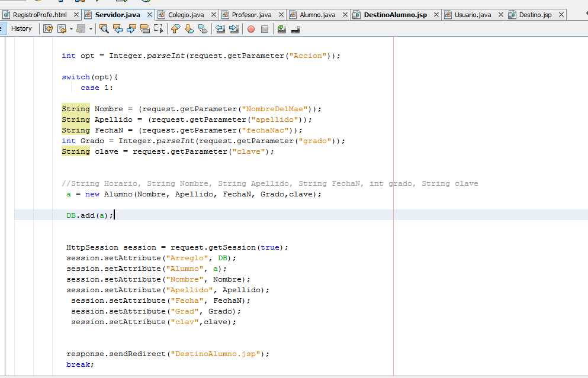
Task: Click Shift Line Left icon
Action: click(220, 29)
